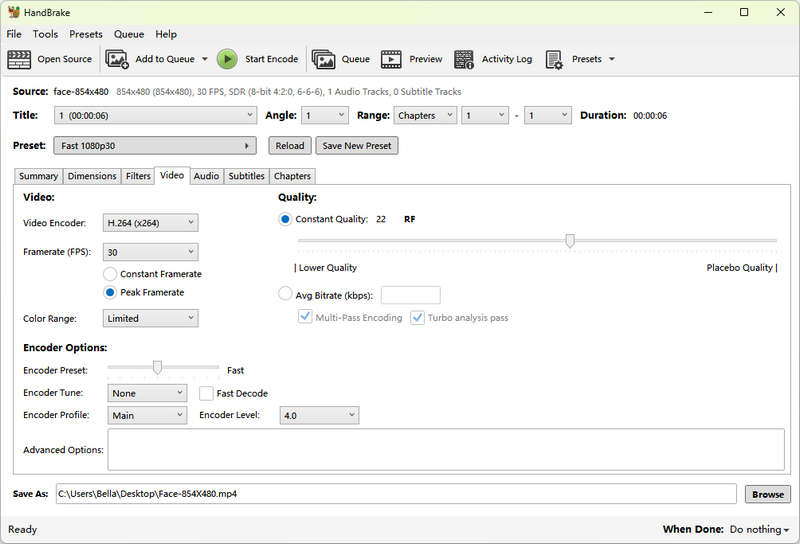Click the Open Source label
Viewport: 800px width, 544px height.
coord(64,59)
